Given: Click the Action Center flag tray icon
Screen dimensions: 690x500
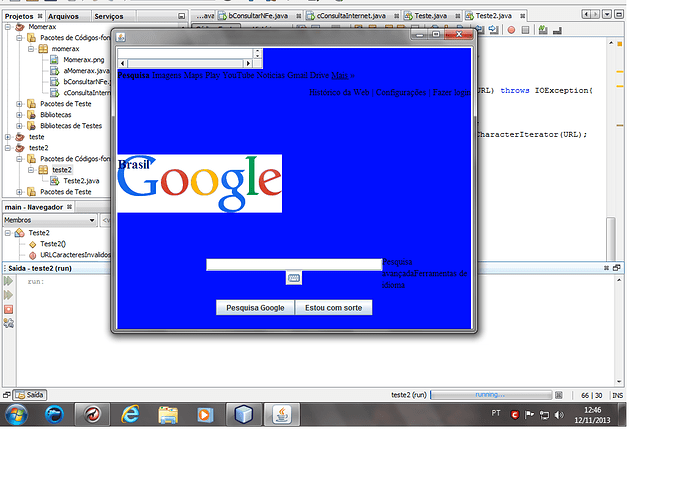Looking at the screenshot, I should [529, 415].
